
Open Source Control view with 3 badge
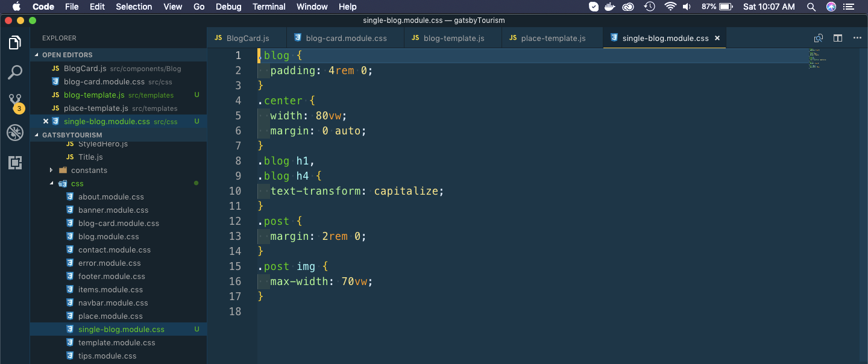(15, 102)
